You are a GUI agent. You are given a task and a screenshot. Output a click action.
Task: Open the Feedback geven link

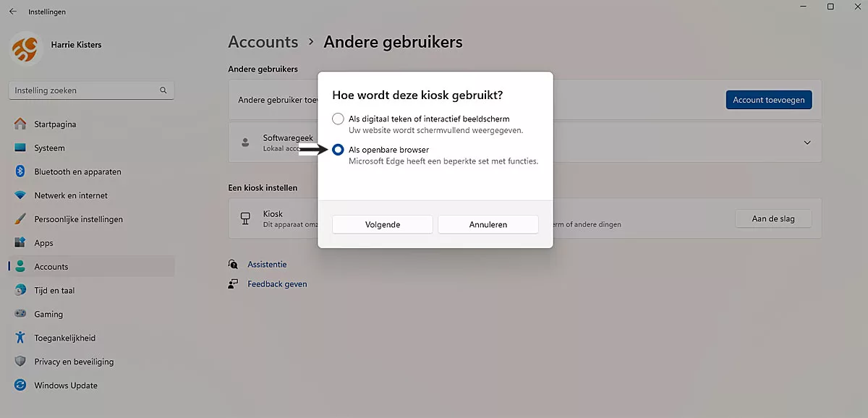click(x=277, y=284)
